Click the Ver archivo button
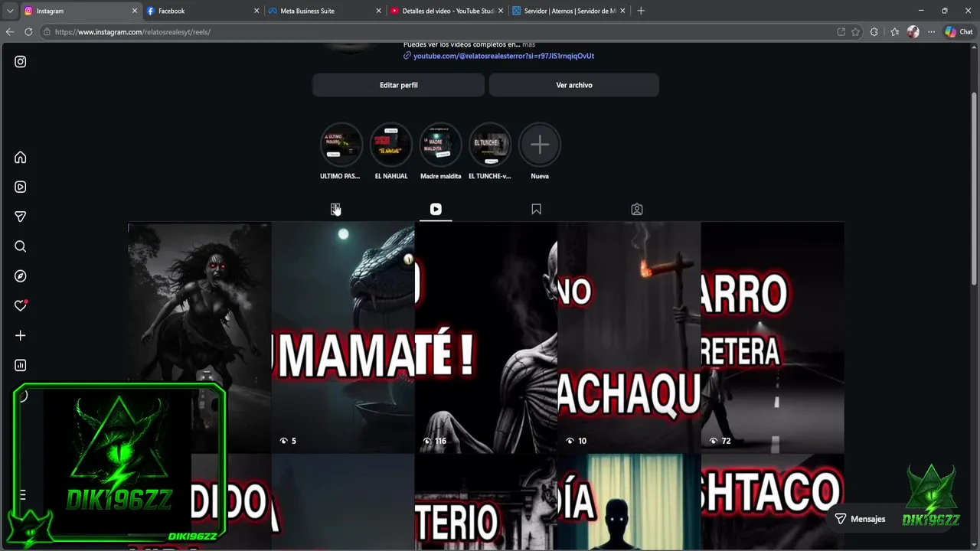 pos(574,85)
